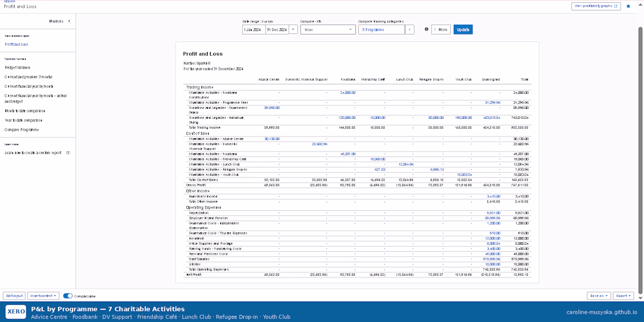The width and height of the screenshot is (644, 322).
Task: Open the Save as dropdown
Action: click(x=598, y=296)
